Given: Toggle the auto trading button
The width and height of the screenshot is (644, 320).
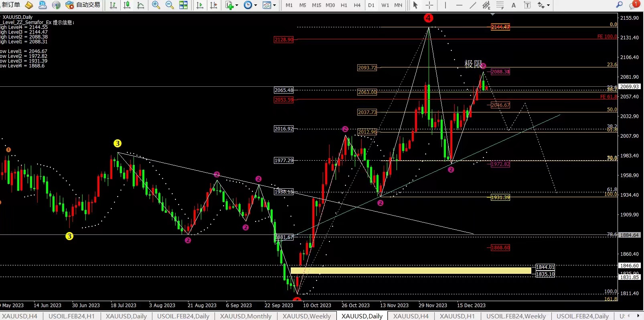Looking at the screenshot, I should (x=83, y=5).
